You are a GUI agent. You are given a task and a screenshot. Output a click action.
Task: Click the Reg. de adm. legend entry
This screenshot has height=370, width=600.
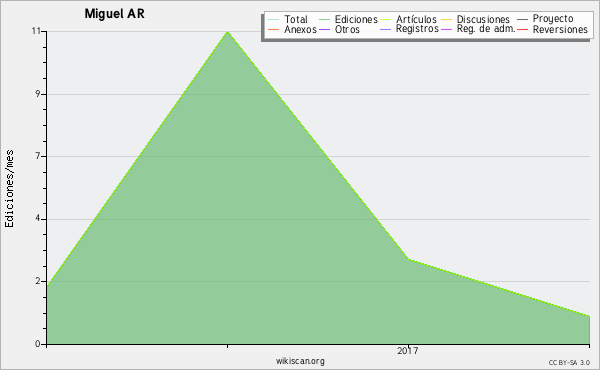pos(478,29)
